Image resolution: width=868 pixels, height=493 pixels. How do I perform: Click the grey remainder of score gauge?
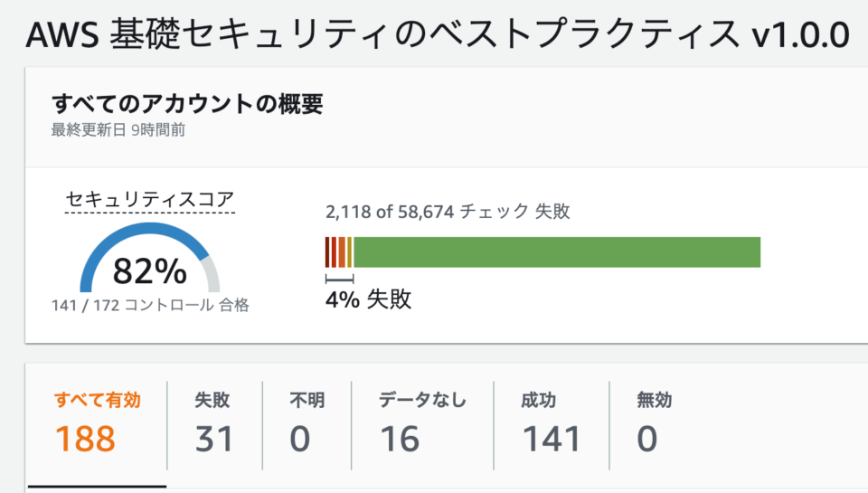pos(213,274)
